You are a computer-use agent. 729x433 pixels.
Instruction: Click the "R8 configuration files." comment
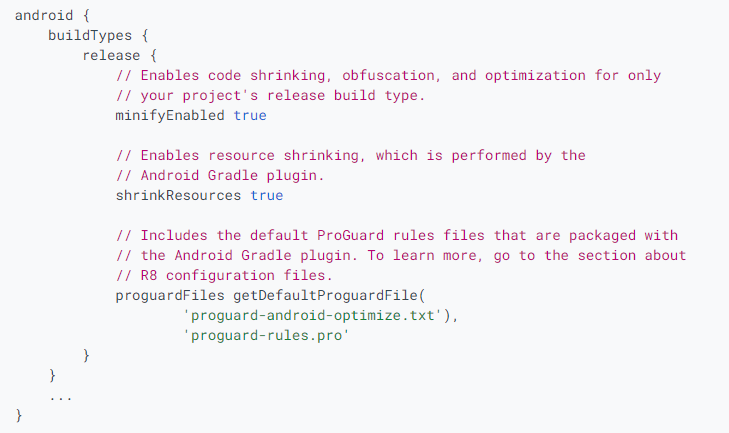click(224, 275)
